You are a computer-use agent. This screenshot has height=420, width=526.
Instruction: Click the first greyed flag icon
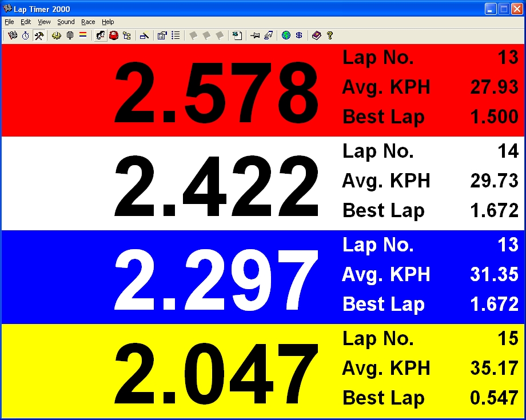click(x=193, y=35)
